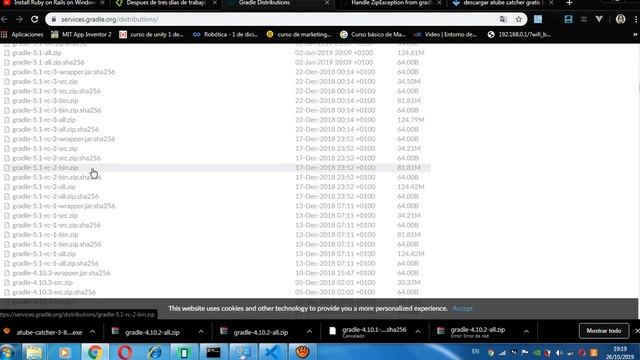Open gradle-4.10.3-wrapper.jar.sha256

[x=61, y=273]
